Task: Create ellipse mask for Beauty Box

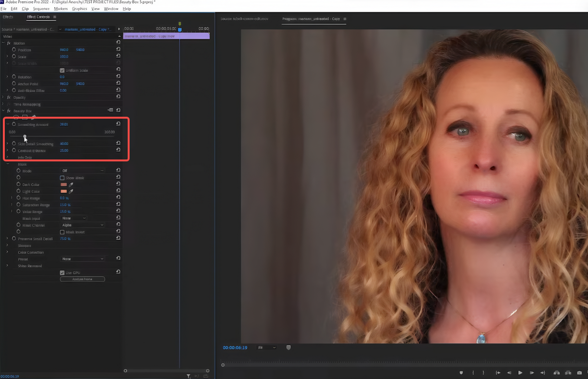Action: (16, 117)
